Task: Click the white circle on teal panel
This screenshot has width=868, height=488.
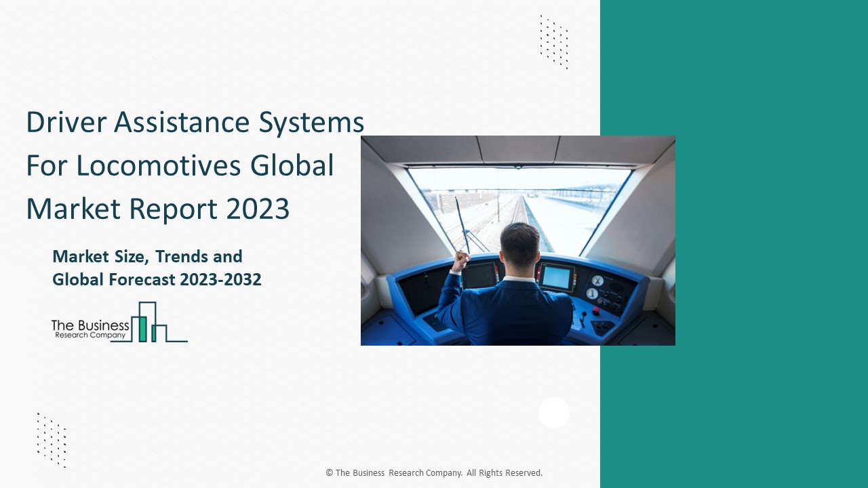Action: tap(554, 412)
